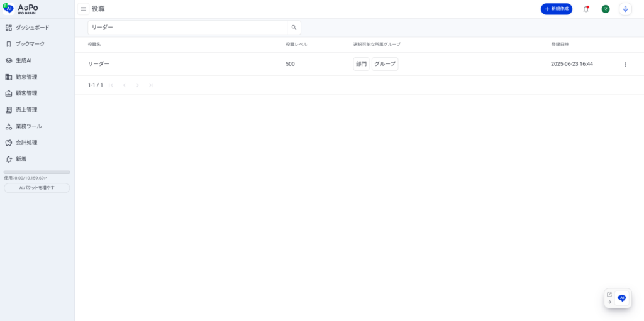Open row options for リーダー
The height and width of the screenshot is (321, 644).
tap(625, 64)
